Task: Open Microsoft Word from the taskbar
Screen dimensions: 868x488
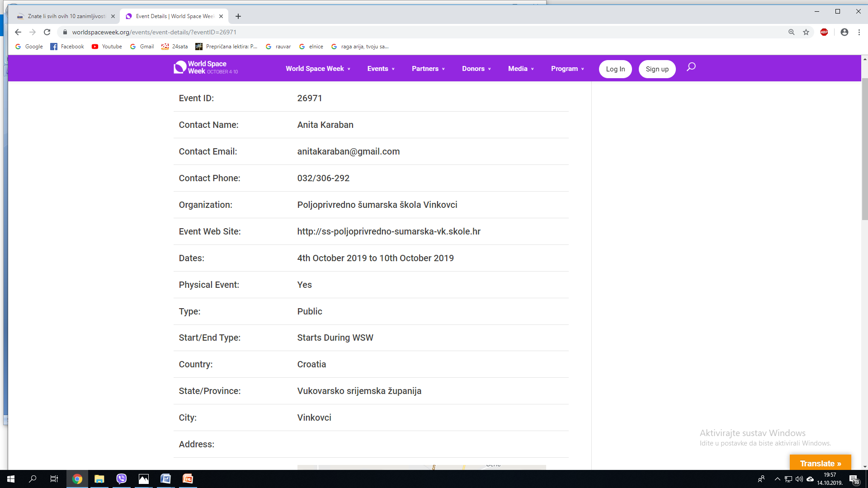Action: [165, 479]
